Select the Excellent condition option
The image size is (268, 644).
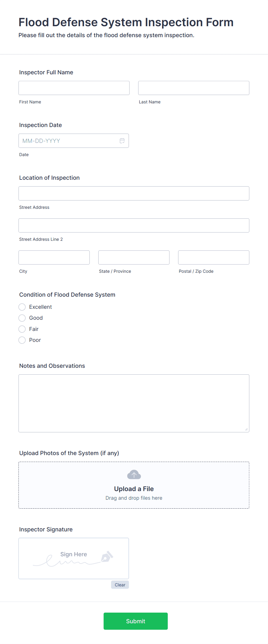click(22, 307)
